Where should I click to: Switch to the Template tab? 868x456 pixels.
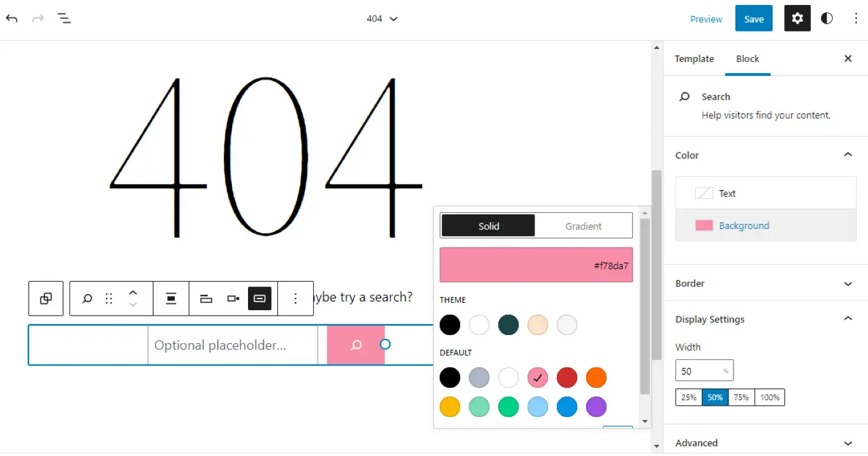(x=694, y=59)
